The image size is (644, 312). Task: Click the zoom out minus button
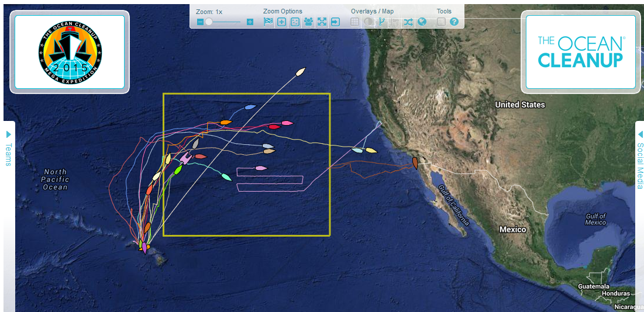click(x=201, y=22)
